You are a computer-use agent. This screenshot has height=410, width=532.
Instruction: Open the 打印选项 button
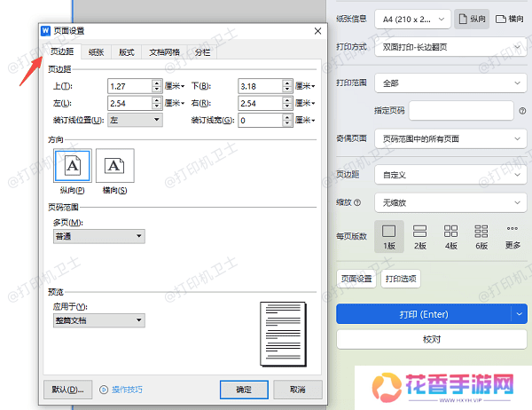coord(401,279)
